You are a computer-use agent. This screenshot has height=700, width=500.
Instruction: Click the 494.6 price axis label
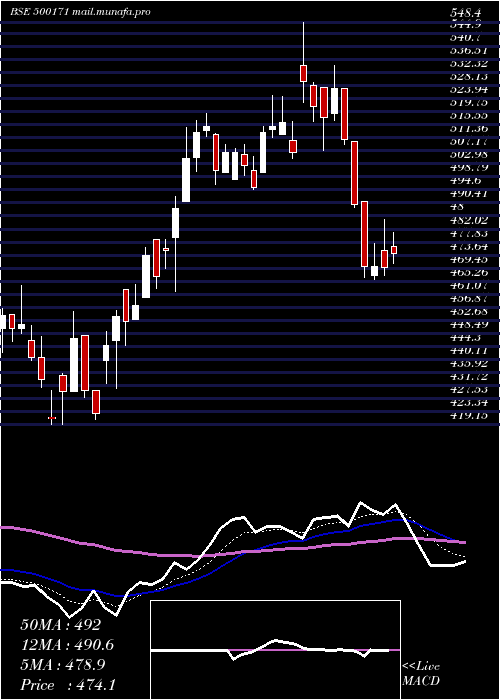(466, 181)
